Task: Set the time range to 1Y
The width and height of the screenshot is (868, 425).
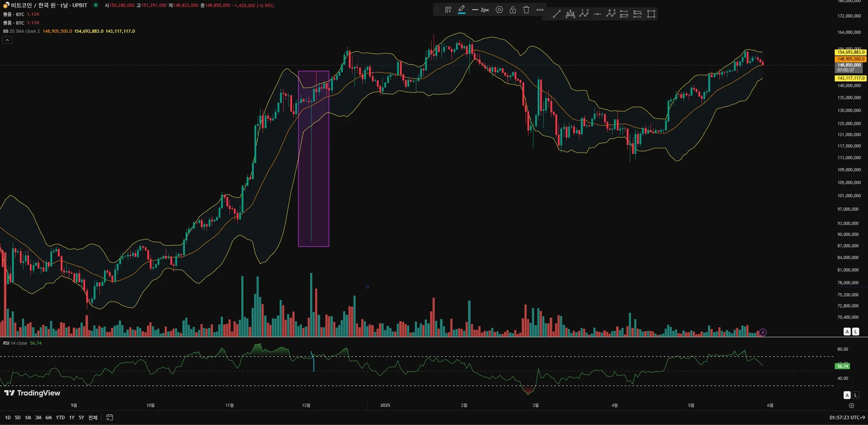Action: (71, 418)
